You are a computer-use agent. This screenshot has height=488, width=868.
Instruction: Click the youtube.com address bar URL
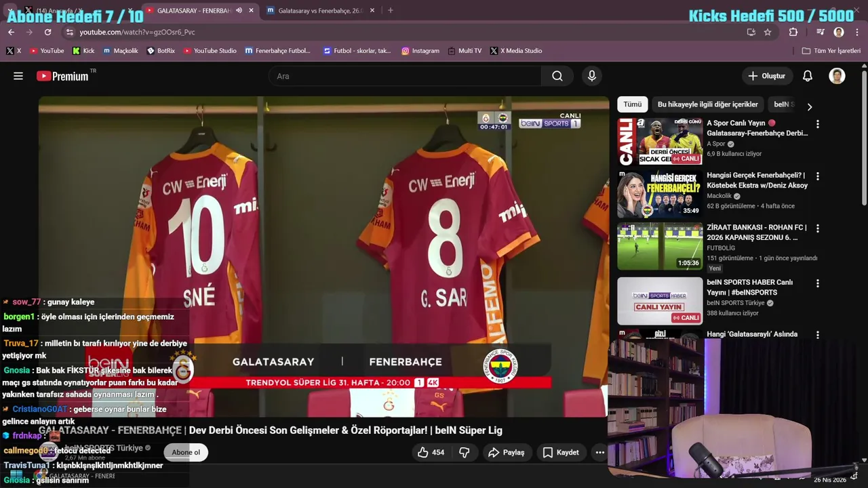click(x=137, y=32)
